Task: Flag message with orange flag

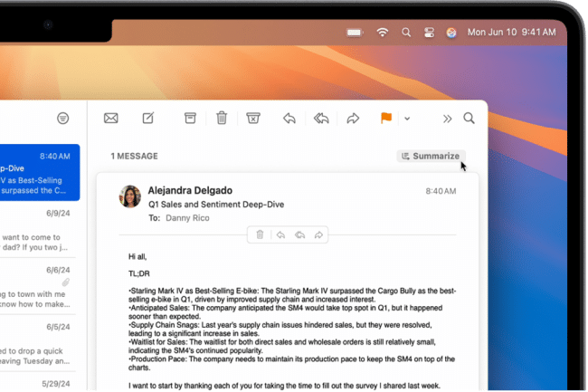Action: coord(386,119)
